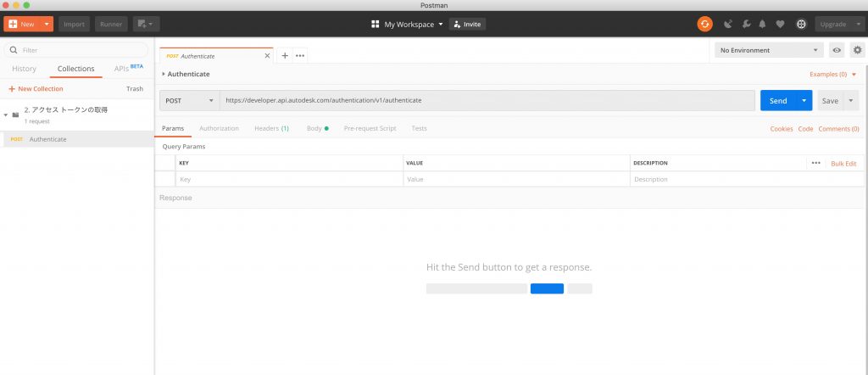Open the No Environment selector
The width and height of the screenshot is (868, 375).
[x=769, y=50]
